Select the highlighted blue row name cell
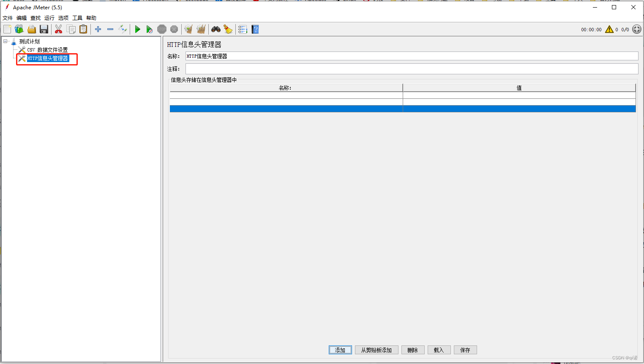Screen dimensions: 644x364 [x=286, y=109]
